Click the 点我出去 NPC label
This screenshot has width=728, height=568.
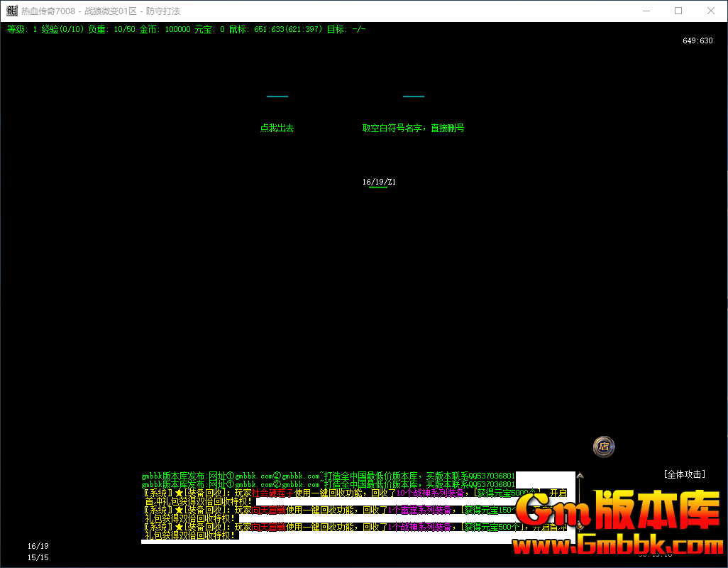(x=277, y=129)
